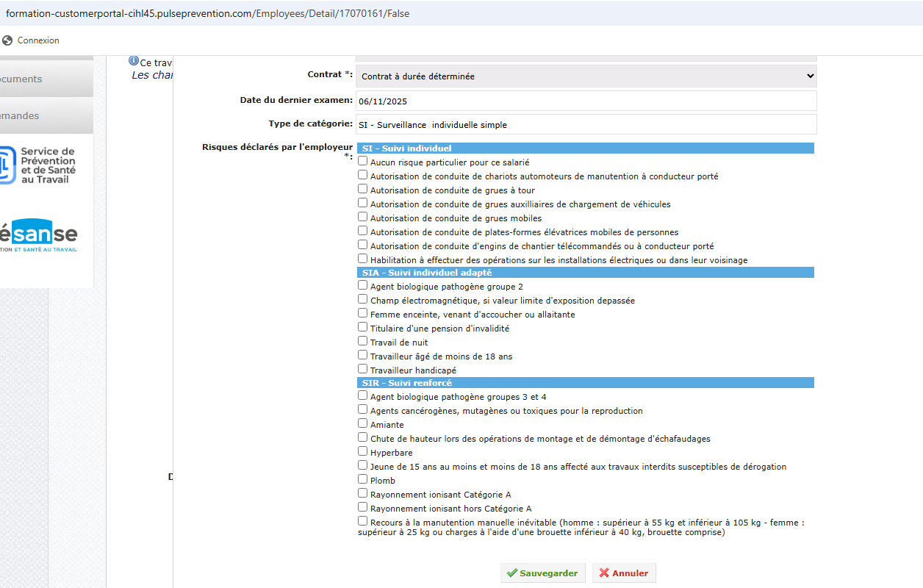Click the Service de Prévention et de Santé logo
Screen dimensions: 923x588
38,165
